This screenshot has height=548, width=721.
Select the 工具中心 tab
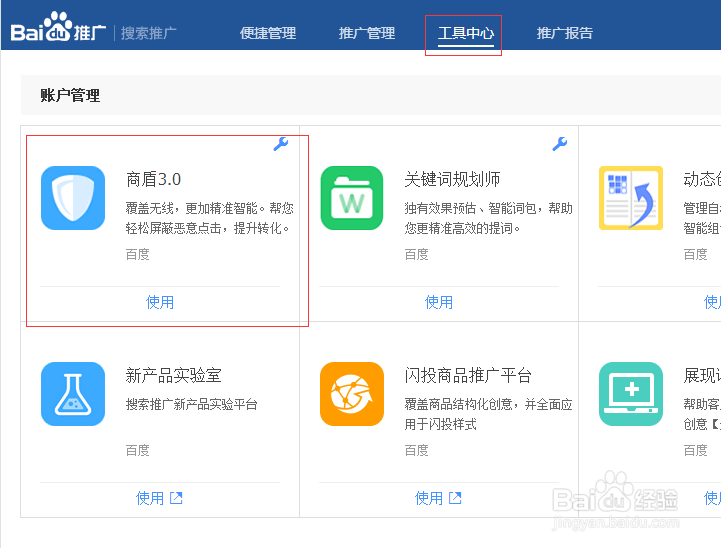[x=466, y=33]
